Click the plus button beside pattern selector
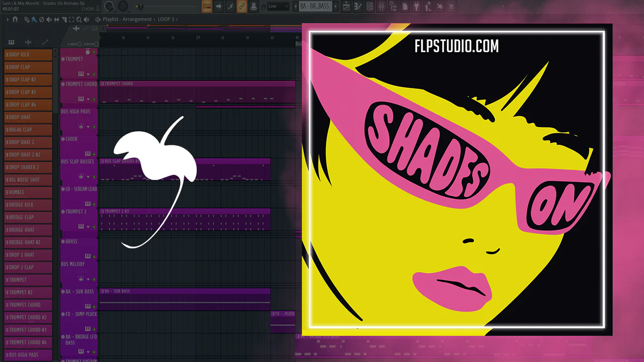Image resolution: width=644 pixels, height=362 pixels. [x=336, y=6]
